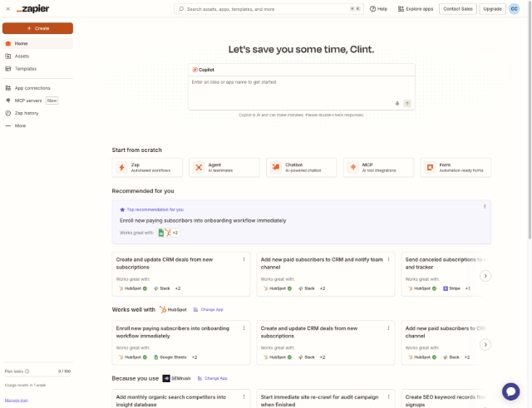Start a Form from scratch
This screenshot has height=408, width=532.
click(x=456, y=168)
